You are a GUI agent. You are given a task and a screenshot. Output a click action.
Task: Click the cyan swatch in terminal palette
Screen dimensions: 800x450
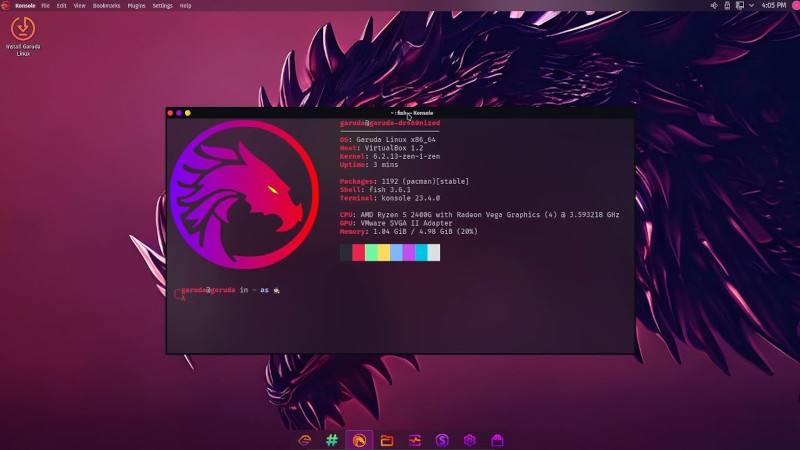[421, 253]
